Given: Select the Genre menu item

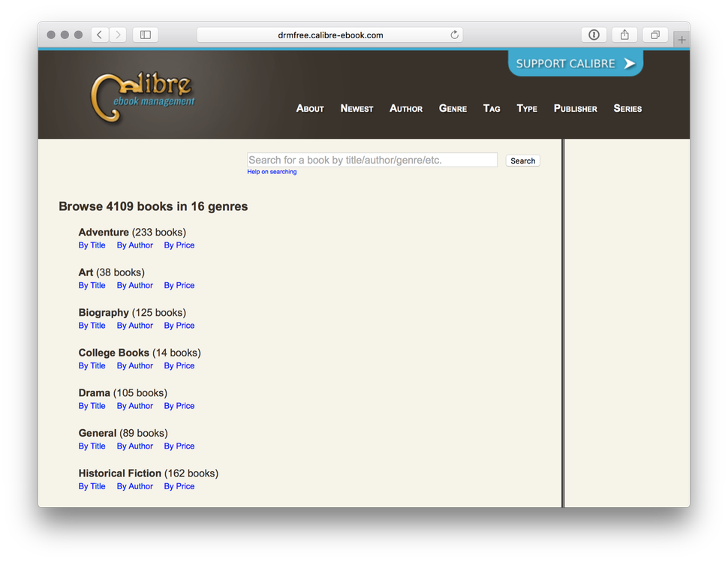Looking at the screenshot, I should [453, 108].
